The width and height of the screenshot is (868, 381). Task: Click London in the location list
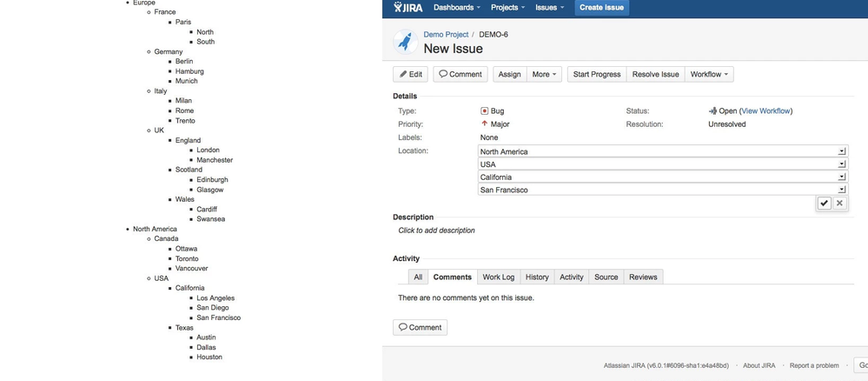click(x=209, y=150)
